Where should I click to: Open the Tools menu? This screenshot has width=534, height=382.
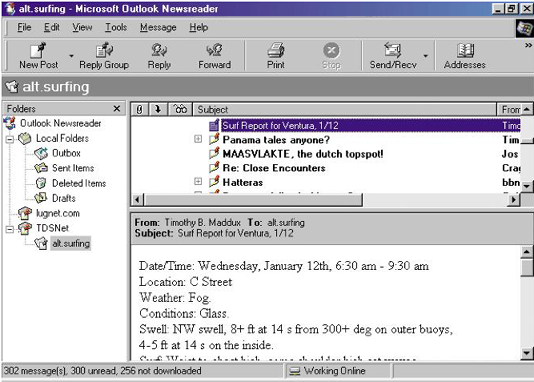coord(116,27)
